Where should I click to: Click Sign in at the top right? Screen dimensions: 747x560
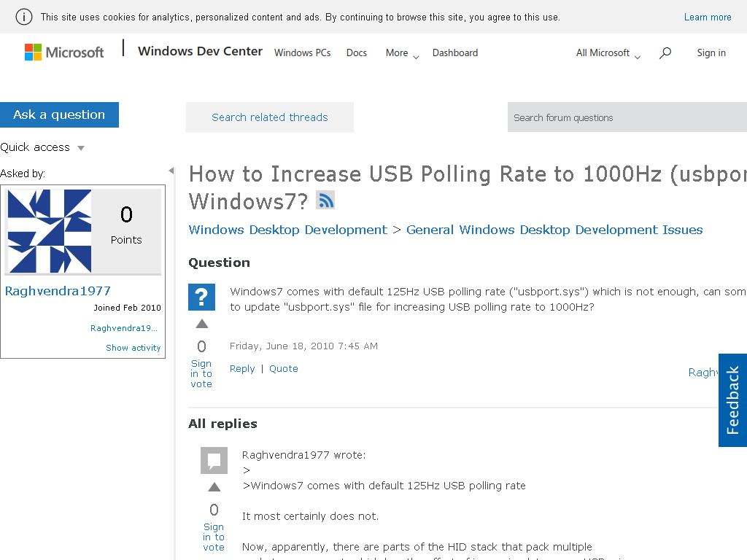tap(711, 52)
